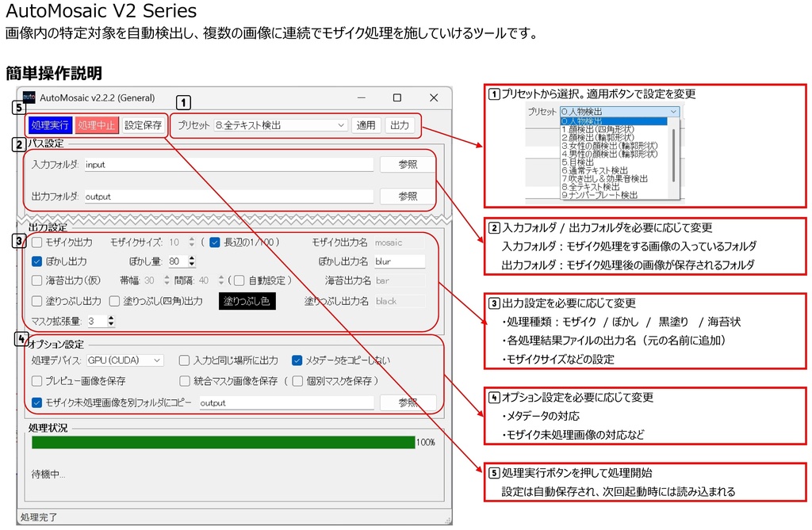This screenshot has width=812, height=530.
Task: Click the black 塗りつぶし色 fill color button
Action: [247, 301]
